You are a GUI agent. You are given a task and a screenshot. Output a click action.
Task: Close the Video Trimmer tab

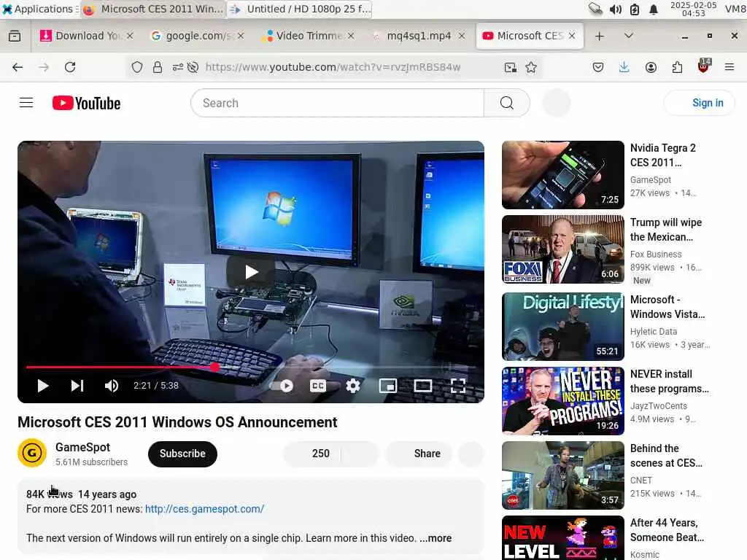(351, 36)
